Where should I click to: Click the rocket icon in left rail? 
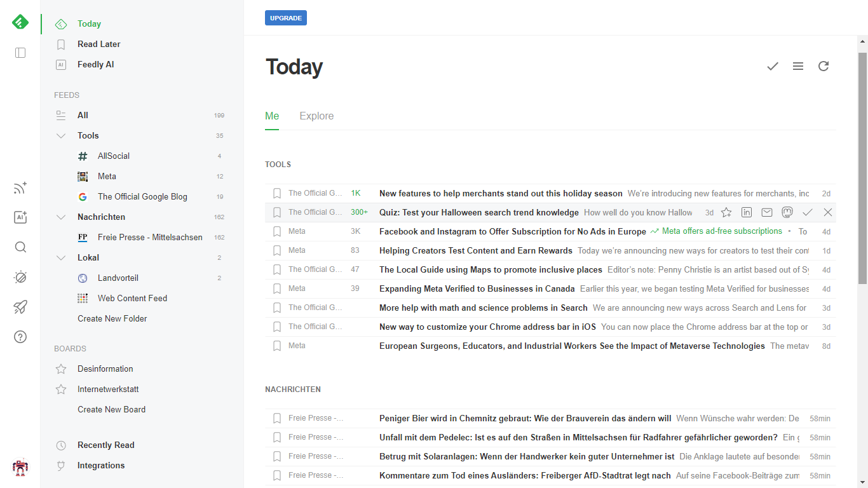20,307
